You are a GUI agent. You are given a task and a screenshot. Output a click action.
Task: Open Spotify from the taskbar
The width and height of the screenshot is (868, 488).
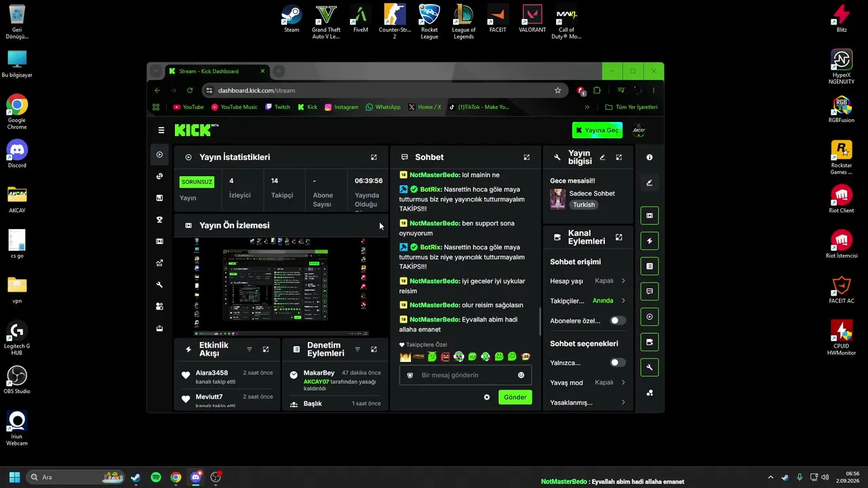pyautogui.click(x=156, y=477)
